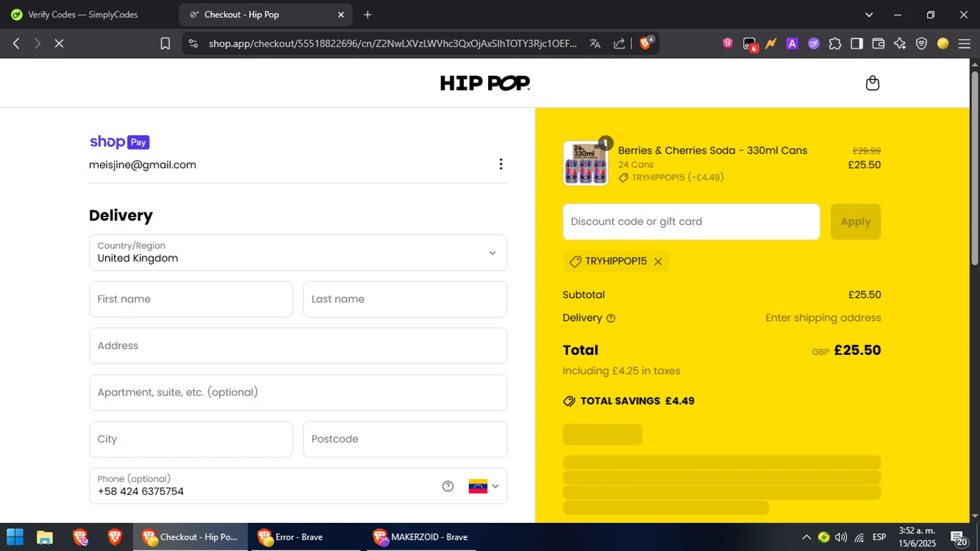Click the Berries & Cherries Soda product thumbnail
This screenshot has width=980, height=551.
pyautogui.click(x=585, y=163)
